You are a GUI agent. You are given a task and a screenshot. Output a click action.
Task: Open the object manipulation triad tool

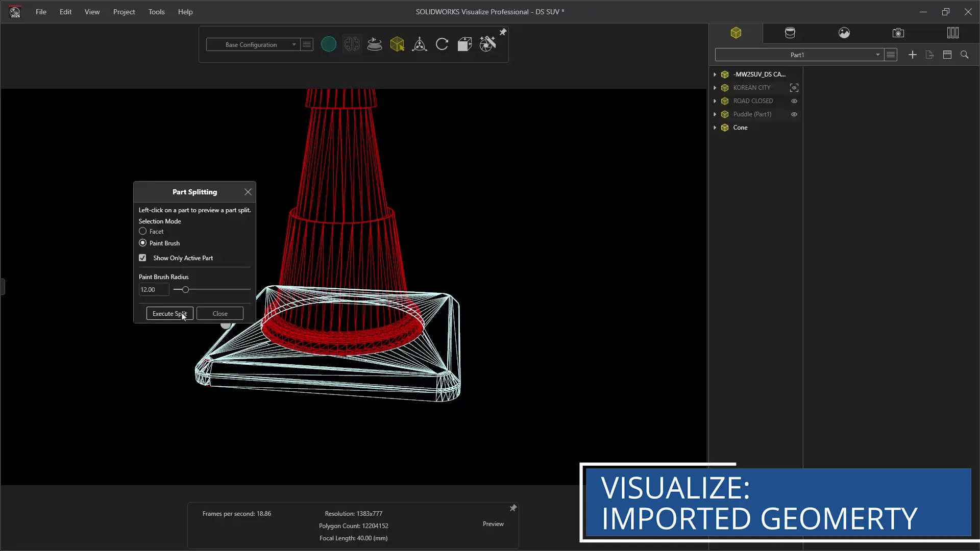(420, 44)
